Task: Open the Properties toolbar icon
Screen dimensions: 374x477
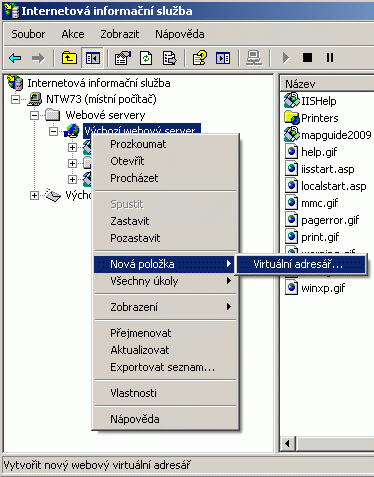Action: [x=122, y=58]
